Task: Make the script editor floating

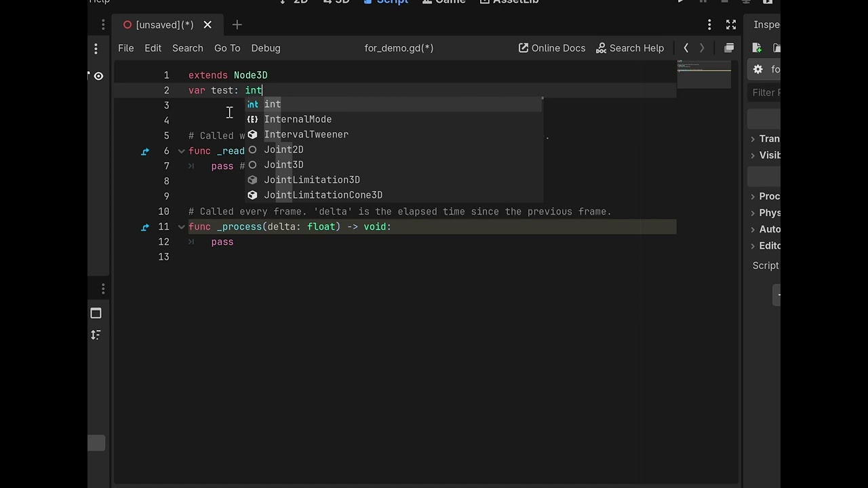Action: pos(729,48)
